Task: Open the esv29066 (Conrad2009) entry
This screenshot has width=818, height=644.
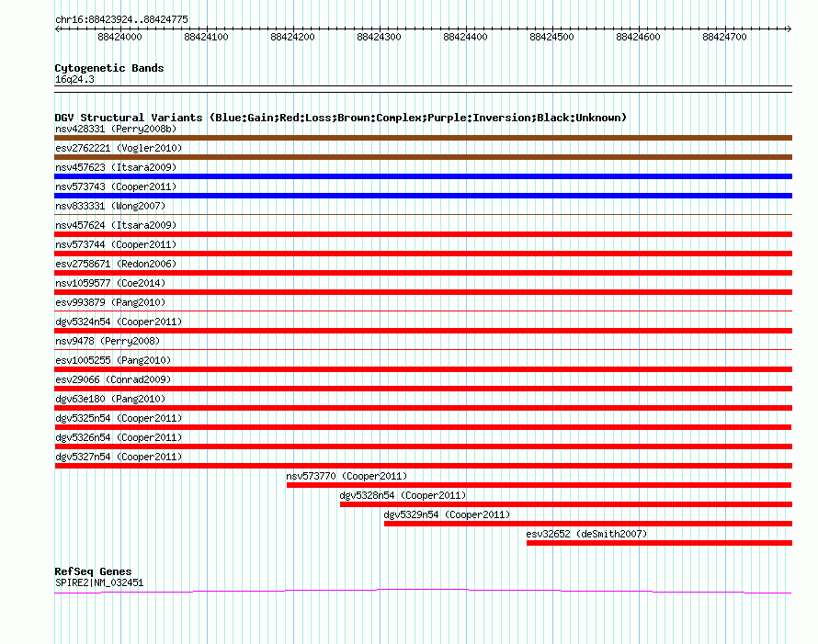Action: 113,379
